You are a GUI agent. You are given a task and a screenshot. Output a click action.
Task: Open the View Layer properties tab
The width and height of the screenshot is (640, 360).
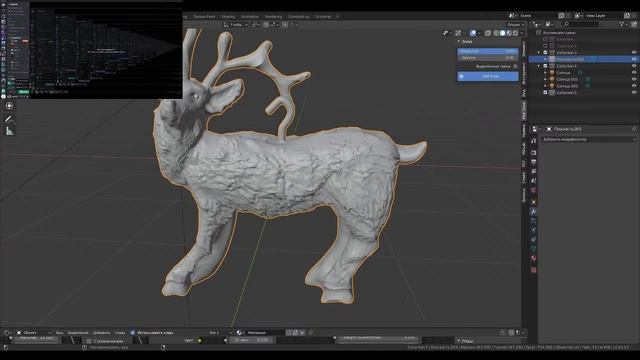(533, 171)
